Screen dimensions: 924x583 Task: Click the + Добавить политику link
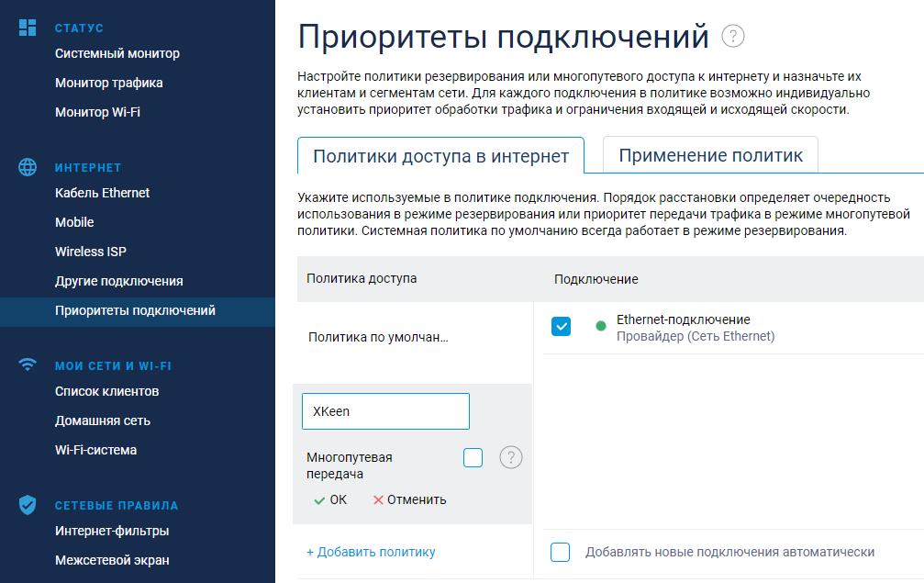coord(371,552)
